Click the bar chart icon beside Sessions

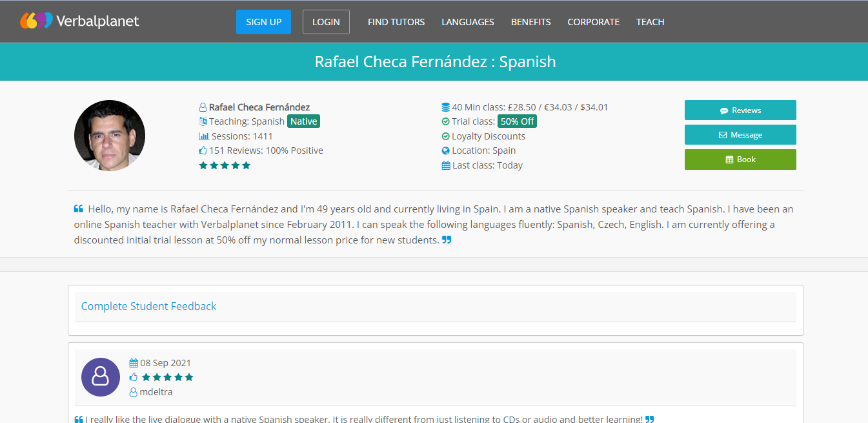click(203, 136)
